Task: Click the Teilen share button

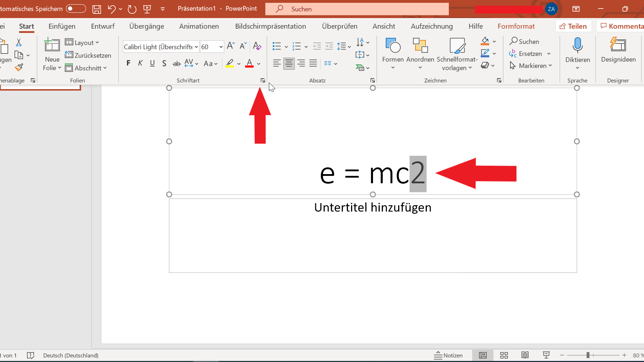Action: click(x=573, y=26)
